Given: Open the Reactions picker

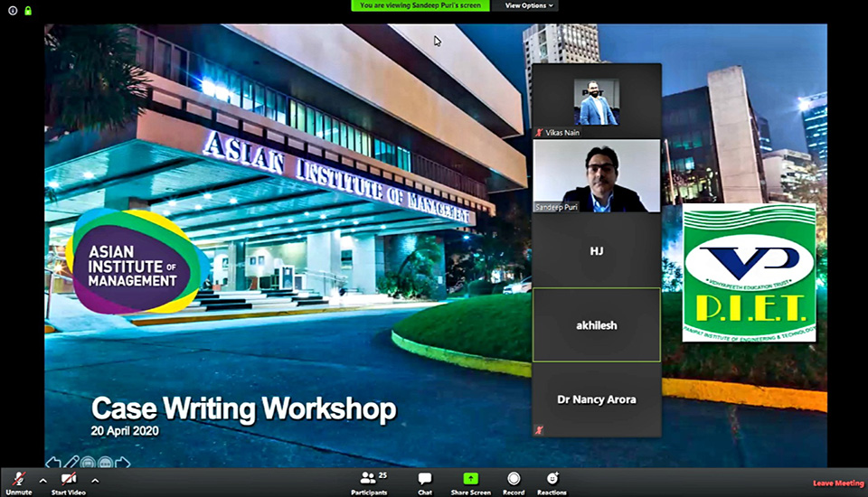Looking at the screenshot, I should [x=552, y=483].
